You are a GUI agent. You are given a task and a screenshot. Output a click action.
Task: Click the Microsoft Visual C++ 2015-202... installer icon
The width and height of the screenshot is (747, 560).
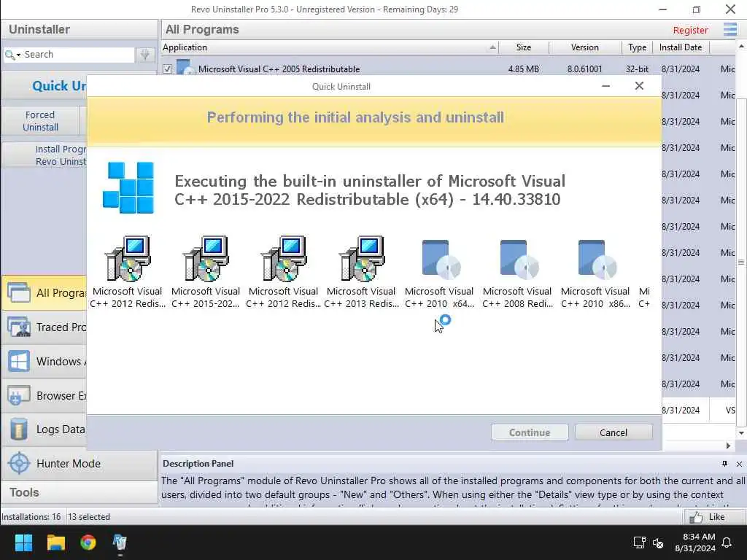[205, 259]
